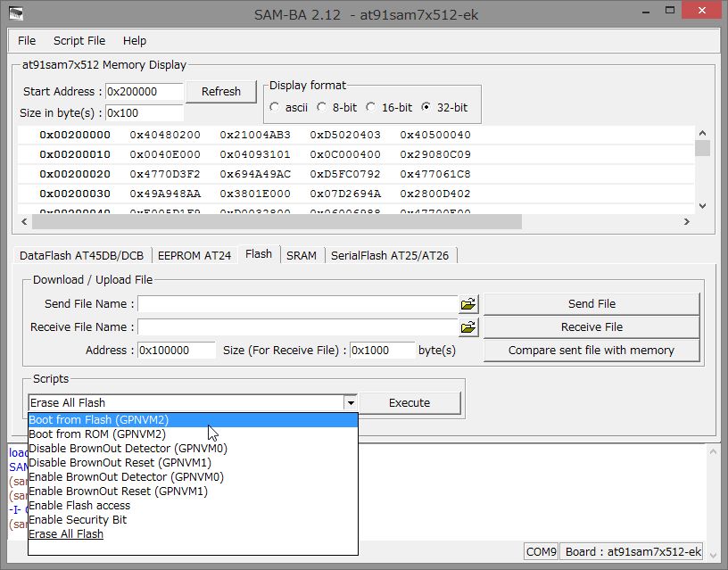Choose Boot from ROM (GPNVM2) script

point(193,434)
